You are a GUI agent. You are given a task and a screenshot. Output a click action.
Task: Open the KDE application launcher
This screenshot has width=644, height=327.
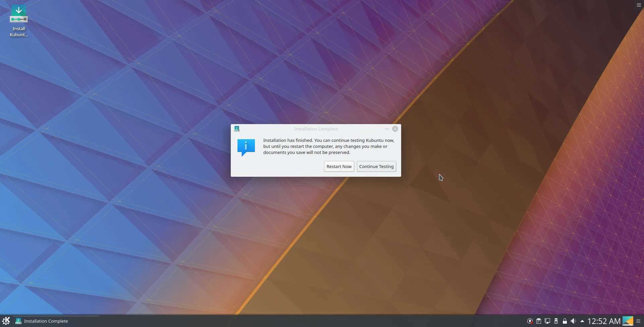pyautogui.click(x=6, y=321)
